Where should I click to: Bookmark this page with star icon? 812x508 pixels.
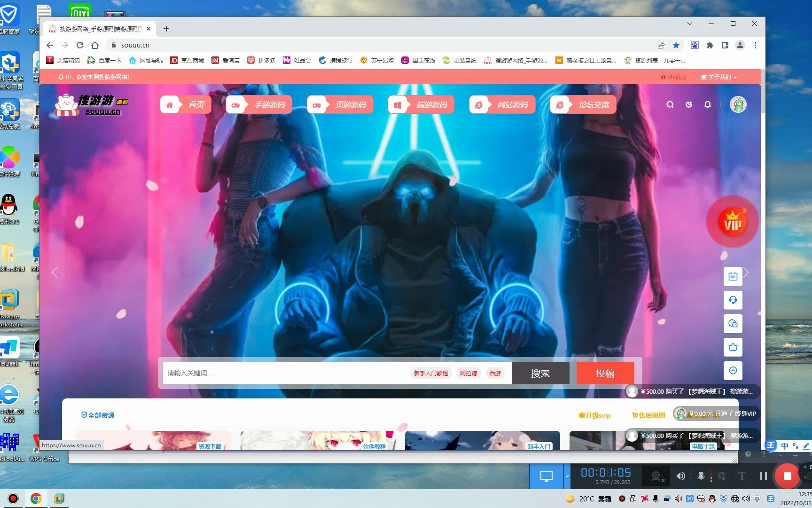click(x=676, y=45)
